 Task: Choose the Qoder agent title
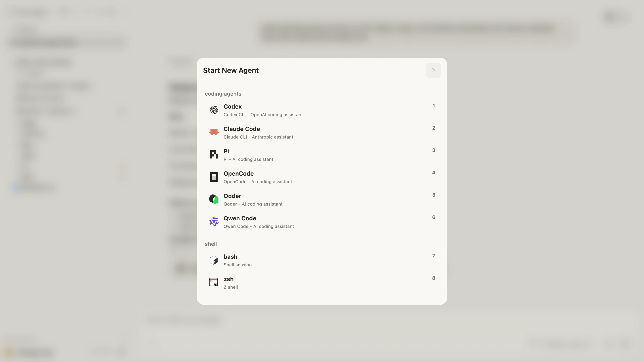[232, 196]
